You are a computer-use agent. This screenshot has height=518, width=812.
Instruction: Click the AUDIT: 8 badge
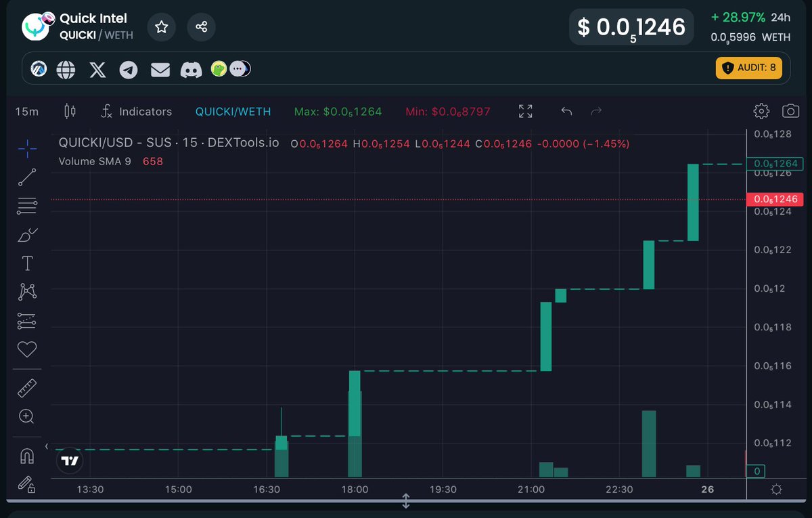point(749,68)
